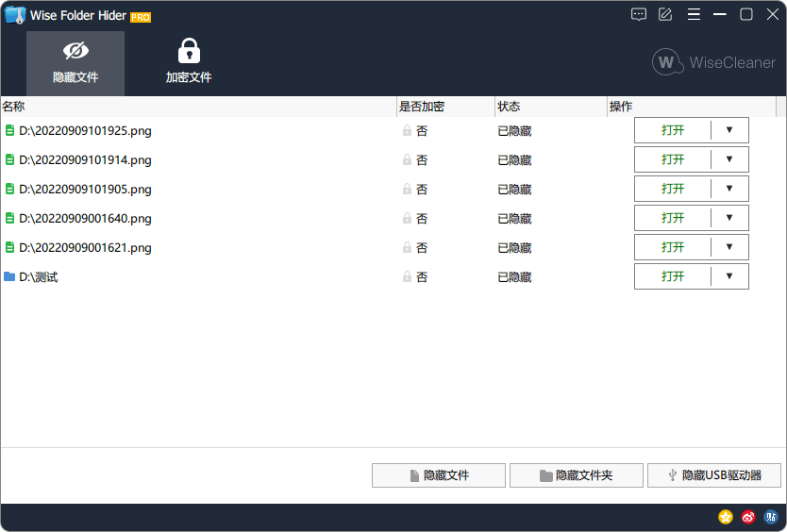The width and height of the screenshot is (787, 532).
Task: Click the yellow star favorite icon in footer
Action: pos(726,517)
